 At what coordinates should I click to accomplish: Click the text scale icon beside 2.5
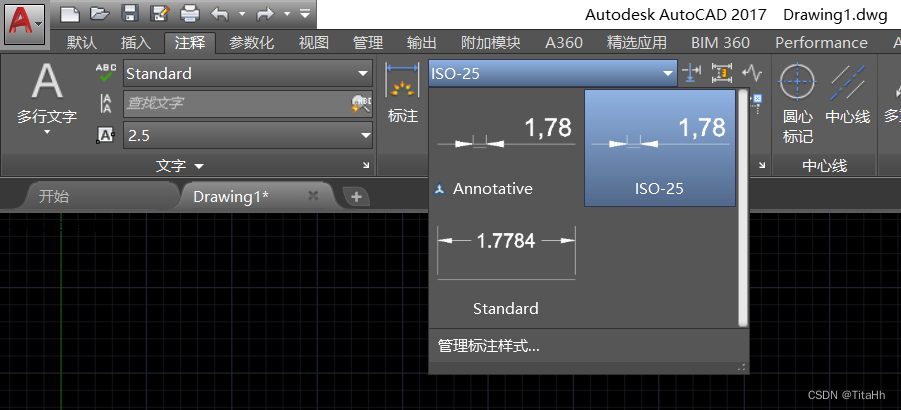pyautogui.click(x=106, y=135)
